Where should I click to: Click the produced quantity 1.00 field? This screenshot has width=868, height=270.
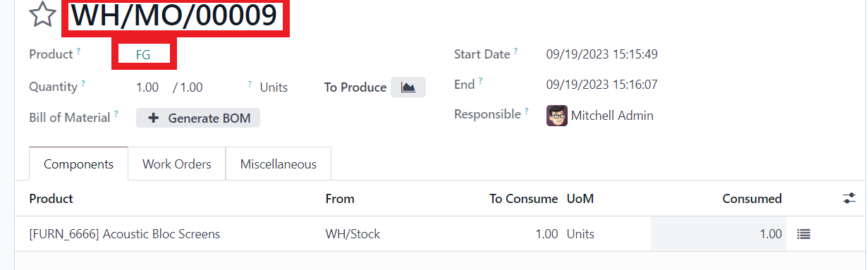coord(147,87)
